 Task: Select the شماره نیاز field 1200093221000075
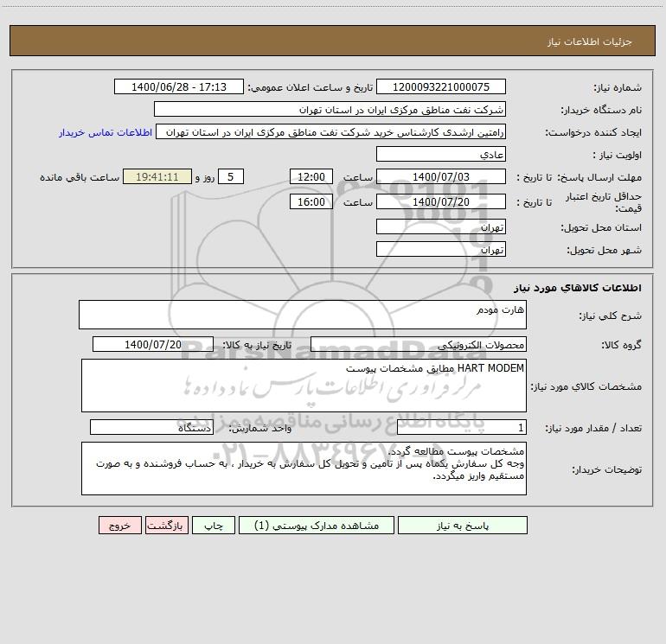pyautogui.click(x=441, y=86)
